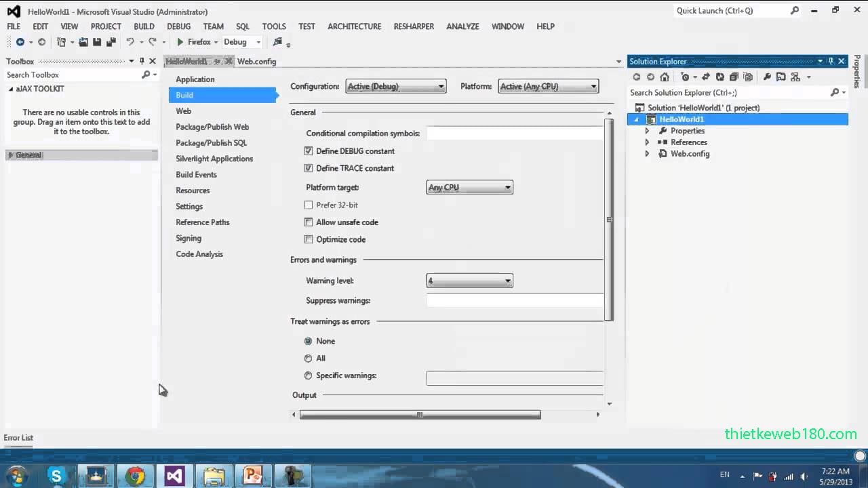
Task: Click Navigate Backward arrow icon
Action: [x=20, y=42]
